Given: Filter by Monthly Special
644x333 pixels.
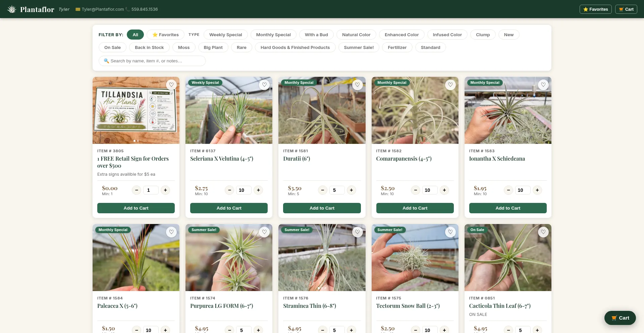Looking at the screenshot, I should click(273, 35).
